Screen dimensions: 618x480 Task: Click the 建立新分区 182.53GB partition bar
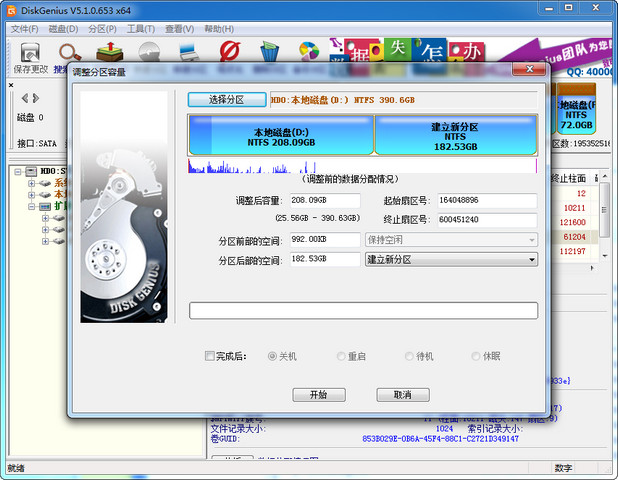456,135
